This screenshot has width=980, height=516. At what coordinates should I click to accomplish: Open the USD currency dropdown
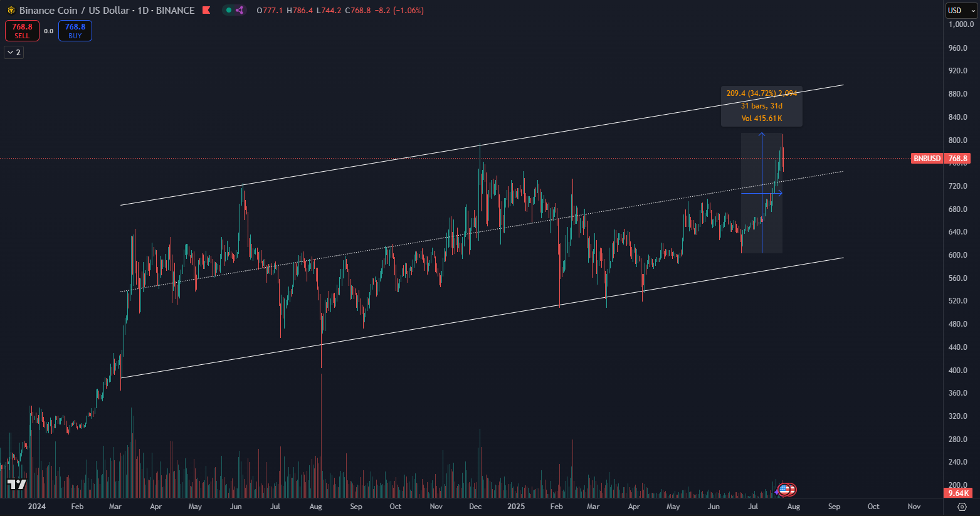(x=961, y=10)
